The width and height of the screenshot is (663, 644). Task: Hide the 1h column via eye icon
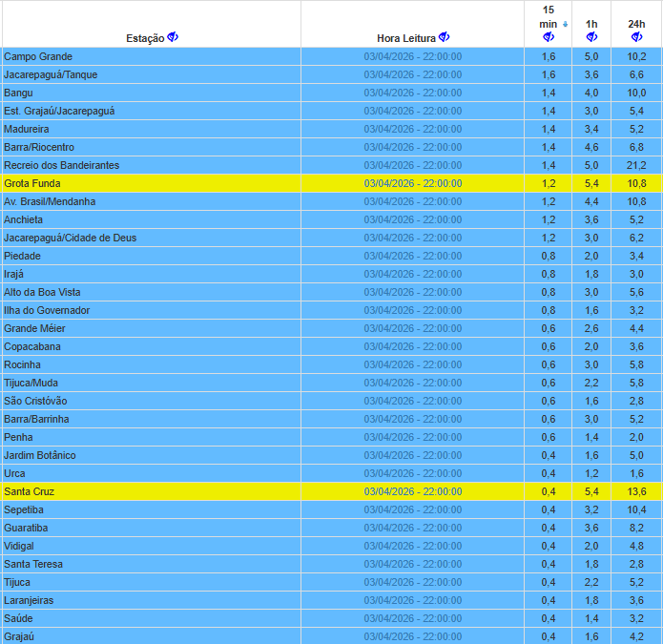(591, 37)
